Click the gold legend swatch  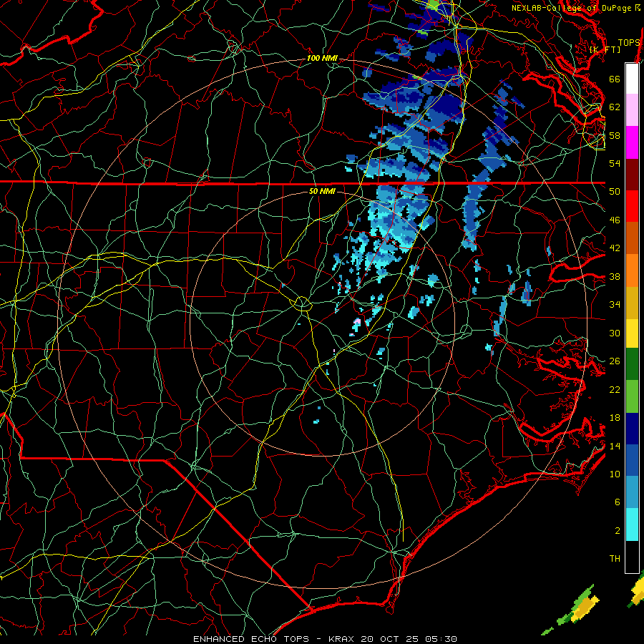point(632,302)
